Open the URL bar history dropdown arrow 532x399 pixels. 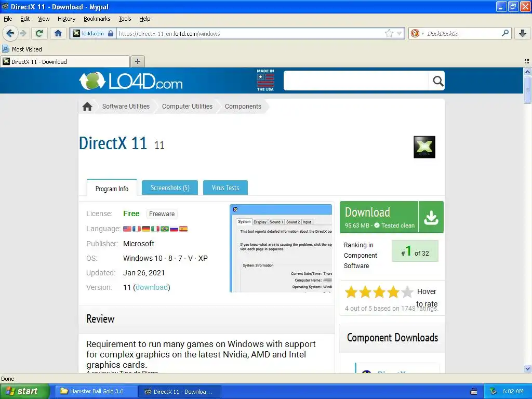400,33
